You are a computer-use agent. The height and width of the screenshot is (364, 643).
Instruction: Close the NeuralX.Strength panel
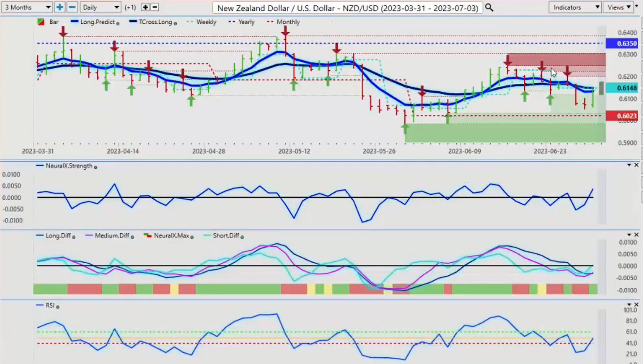tap(636, 165)
